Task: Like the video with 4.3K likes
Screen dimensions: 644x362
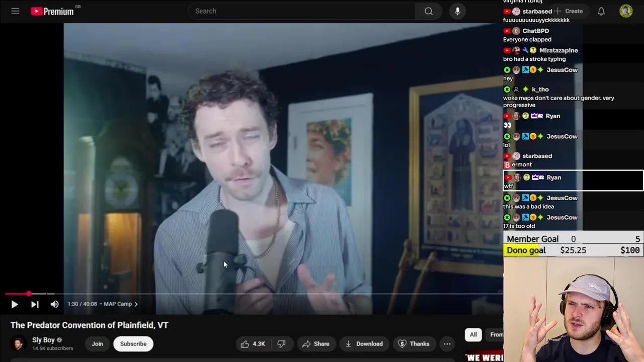Action: tap(253, 344)
